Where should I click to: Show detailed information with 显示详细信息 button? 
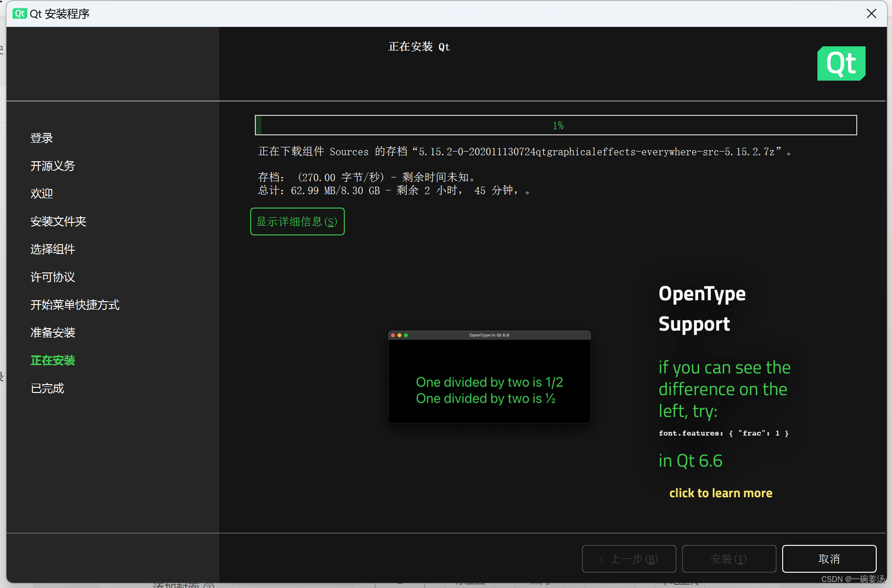click(297, 221)
